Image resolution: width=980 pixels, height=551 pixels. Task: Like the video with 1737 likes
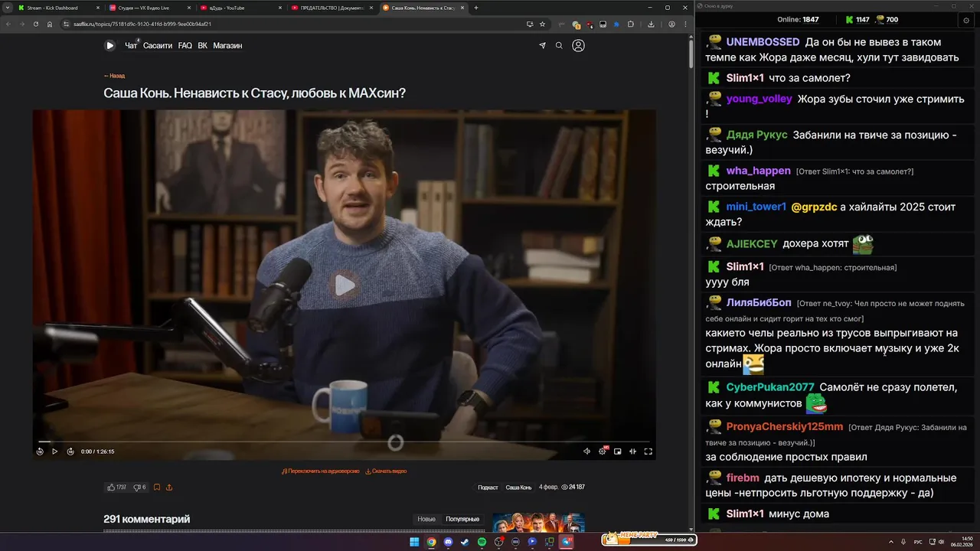116,487
